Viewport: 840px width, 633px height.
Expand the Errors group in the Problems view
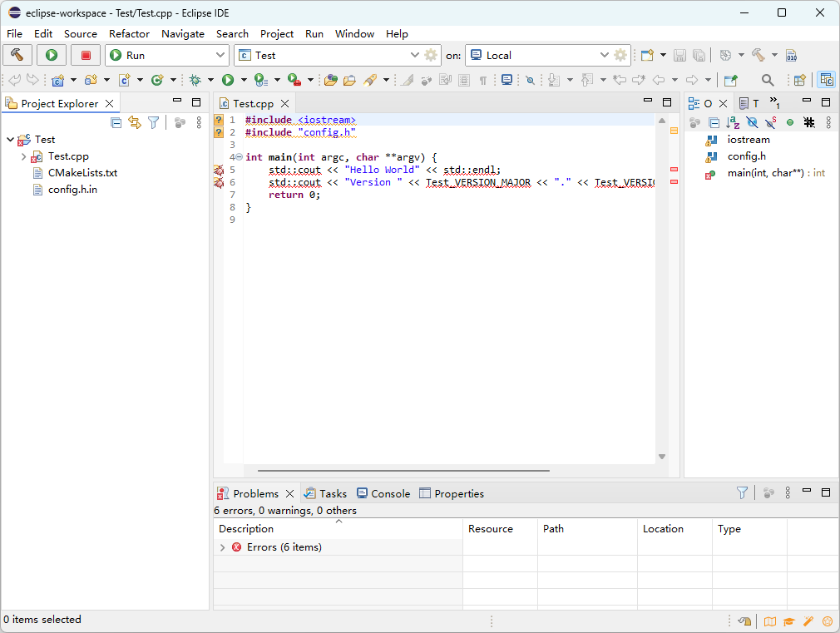click(221, 547)
